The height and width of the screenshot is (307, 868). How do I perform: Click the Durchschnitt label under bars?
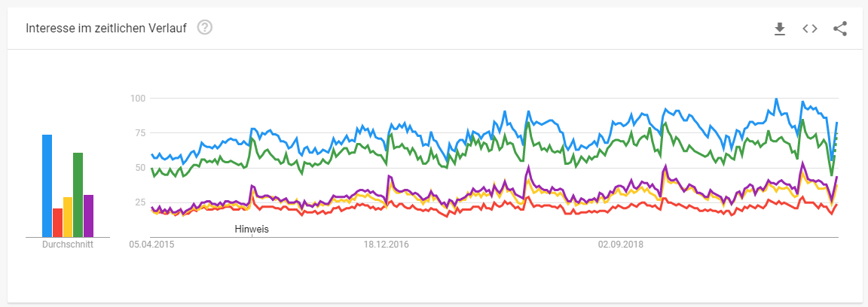click(x=68, y=245)
